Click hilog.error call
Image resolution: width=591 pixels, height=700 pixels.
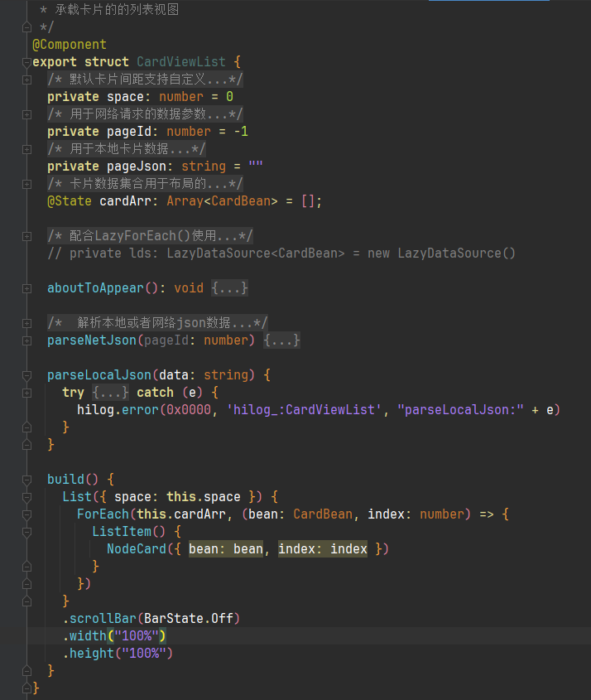point(118,410)
